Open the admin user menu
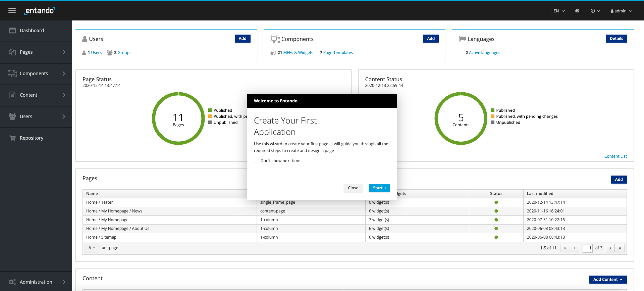This screenshot has height=291, width=644. (621, 11)
